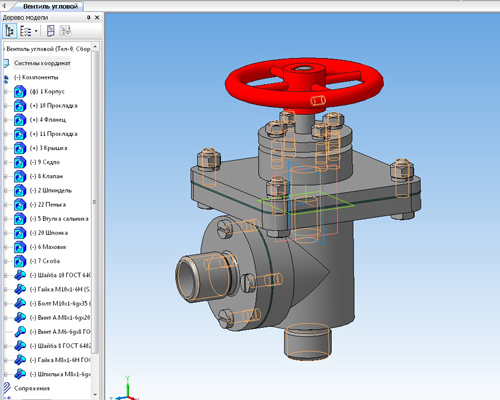Click the 5 Втулка сальника part icon
Screen dimensions: 500x400
click(x=20, y=219)
